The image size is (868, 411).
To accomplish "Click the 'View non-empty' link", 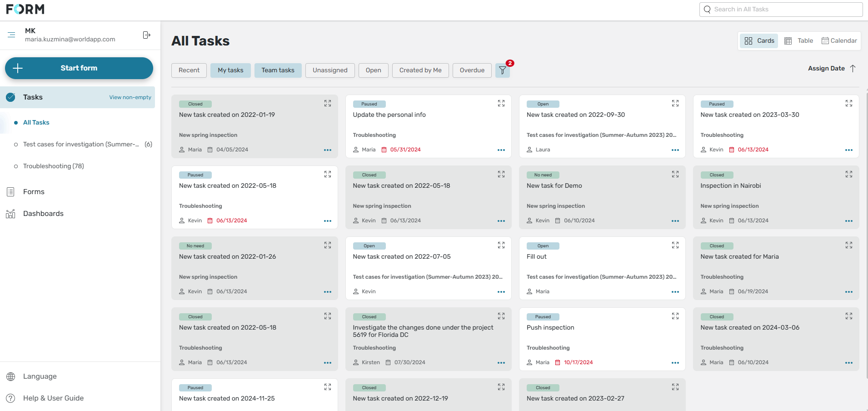I will (x=130, y=97).
